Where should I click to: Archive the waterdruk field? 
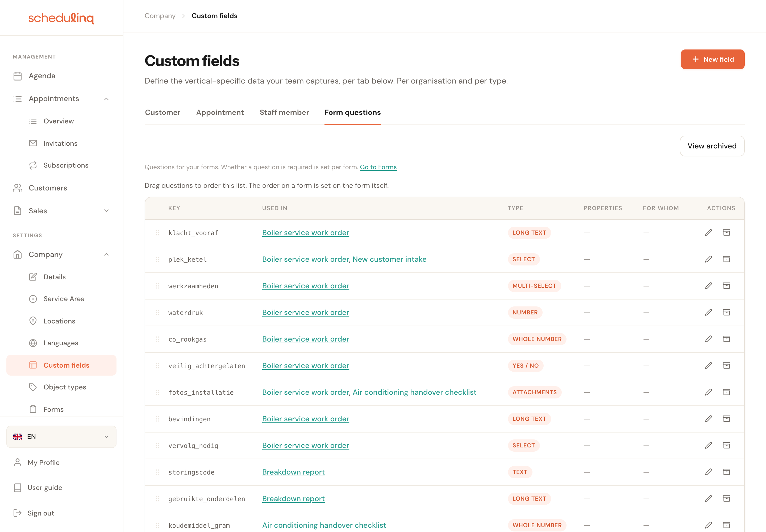point(726,312)
